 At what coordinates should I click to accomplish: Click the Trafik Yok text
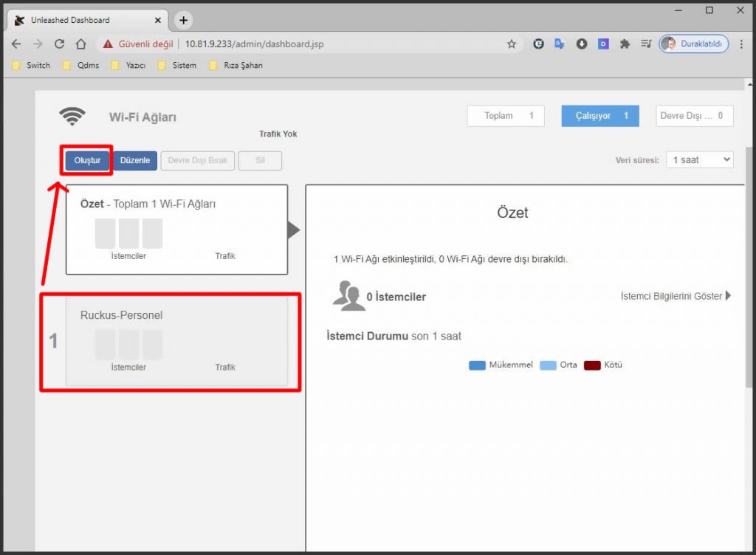278,134
